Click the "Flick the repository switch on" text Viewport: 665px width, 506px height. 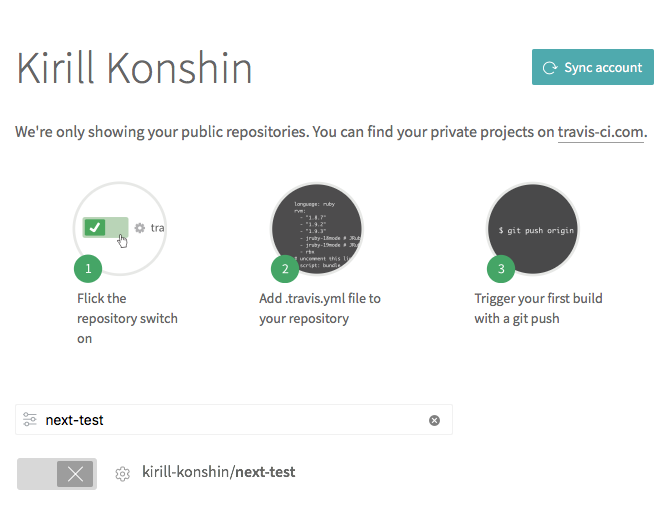click(127, 318)
